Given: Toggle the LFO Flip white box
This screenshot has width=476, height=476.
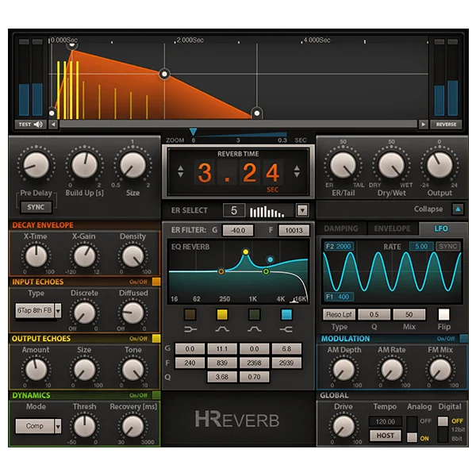Looking at the screenshot, I should click(x=443, y=314).
